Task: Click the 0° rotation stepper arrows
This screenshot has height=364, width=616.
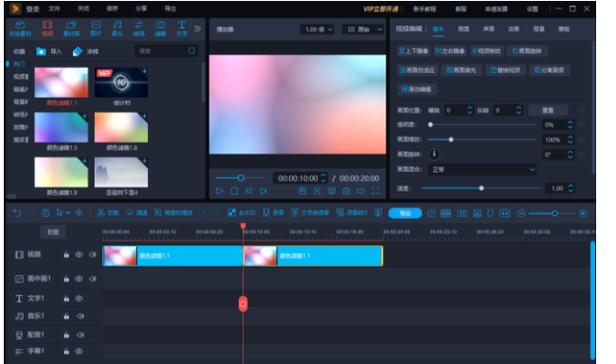Action: click(570, 155)
